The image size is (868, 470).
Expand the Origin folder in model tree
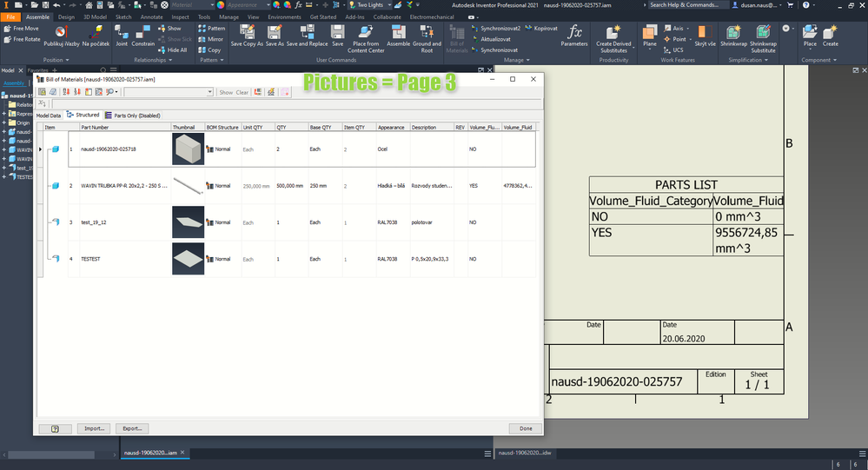click(x=3, y=122)
